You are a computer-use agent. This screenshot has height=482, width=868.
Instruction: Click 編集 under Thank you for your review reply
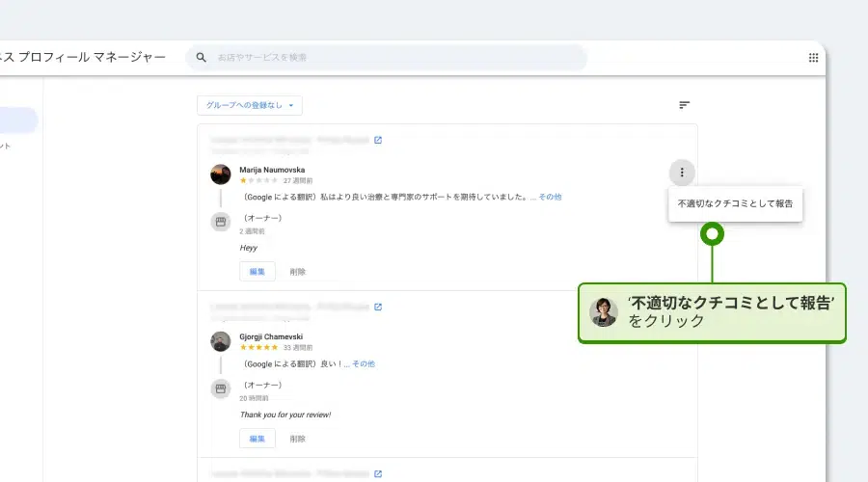258,439
